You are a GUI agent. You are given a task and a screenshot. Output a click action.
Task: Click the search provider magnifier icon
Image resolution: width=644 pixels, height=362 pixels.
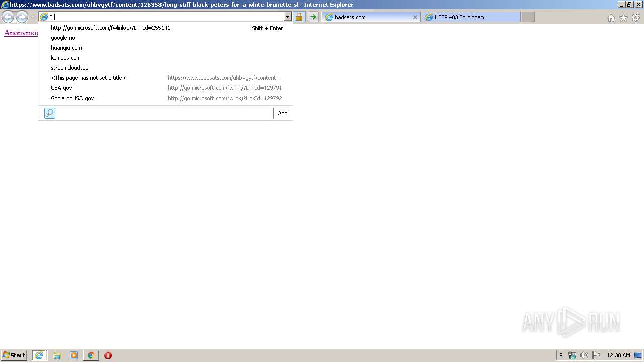(x=50, y=113)
